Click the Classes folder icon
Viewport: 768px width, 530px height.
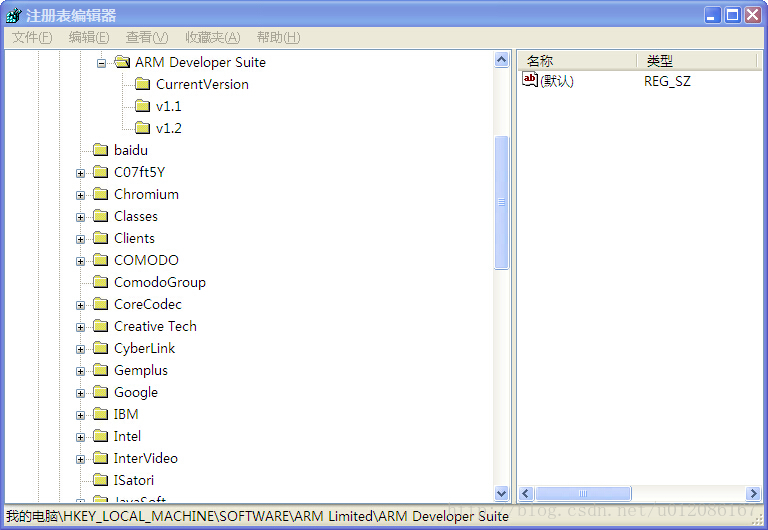coord(100,216)
